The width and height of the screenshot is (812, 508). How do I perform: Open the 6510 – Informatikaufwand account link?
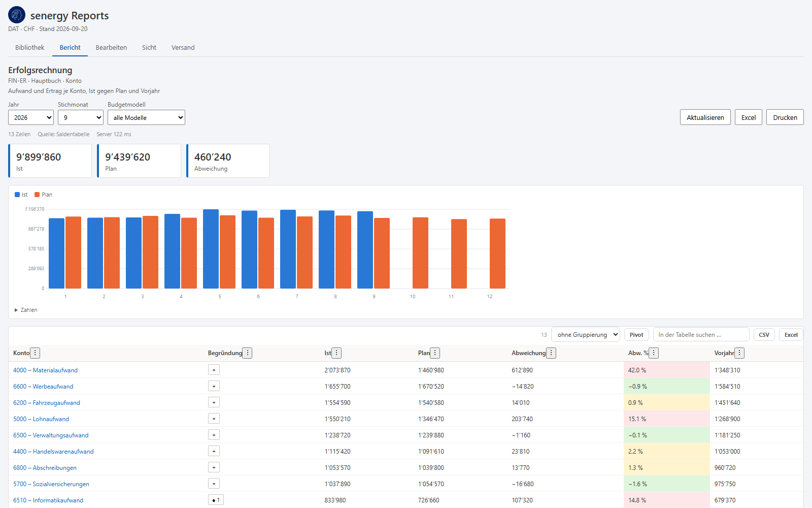(x=48, y=500)
